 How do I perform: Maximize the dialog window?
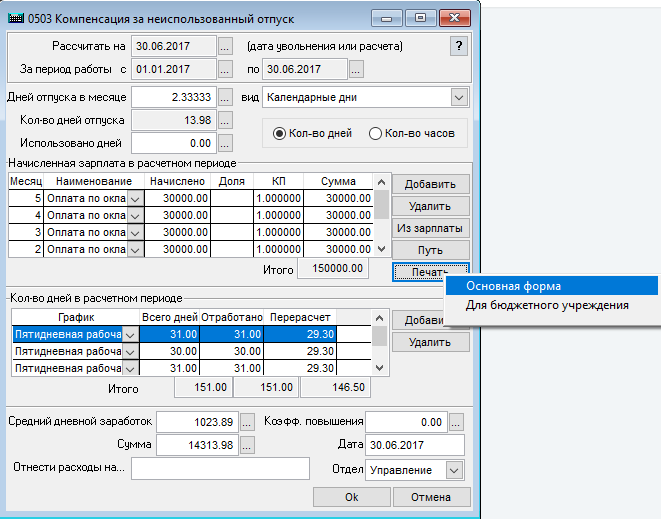tap(420, 19)
